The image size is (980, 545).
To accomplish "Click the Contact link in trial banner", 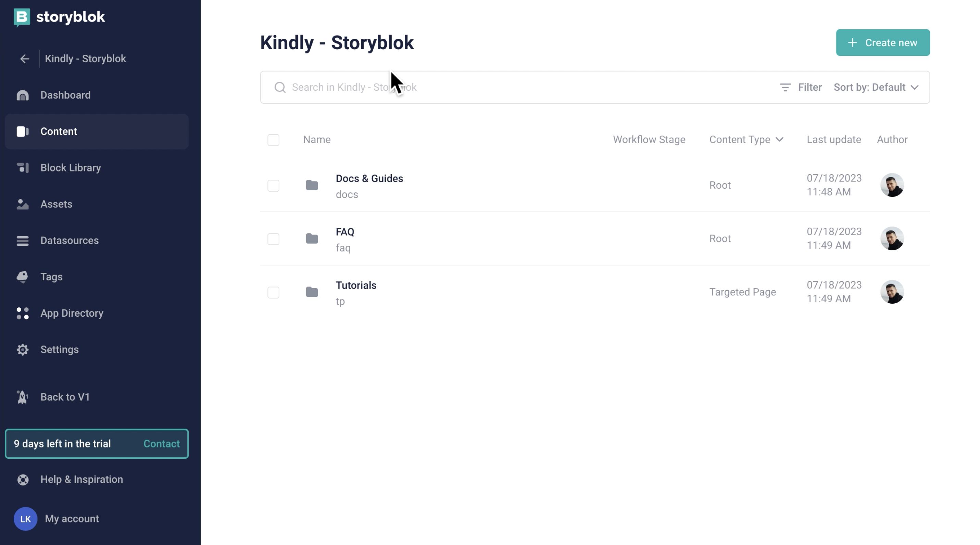I will (161, 444).
